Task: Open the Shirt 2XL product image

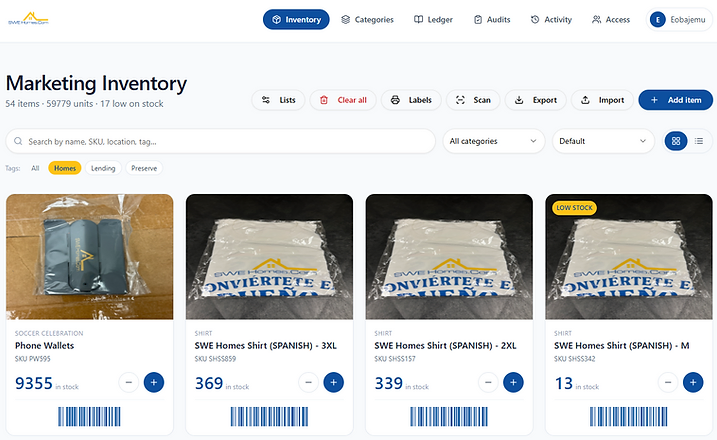Action: click(x=449, y=257)
